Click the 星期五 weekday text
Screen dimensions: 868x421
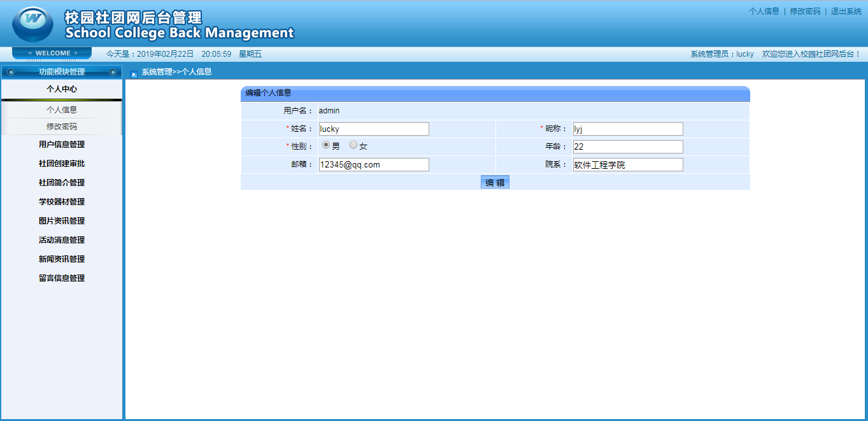(x=250, y=54)
